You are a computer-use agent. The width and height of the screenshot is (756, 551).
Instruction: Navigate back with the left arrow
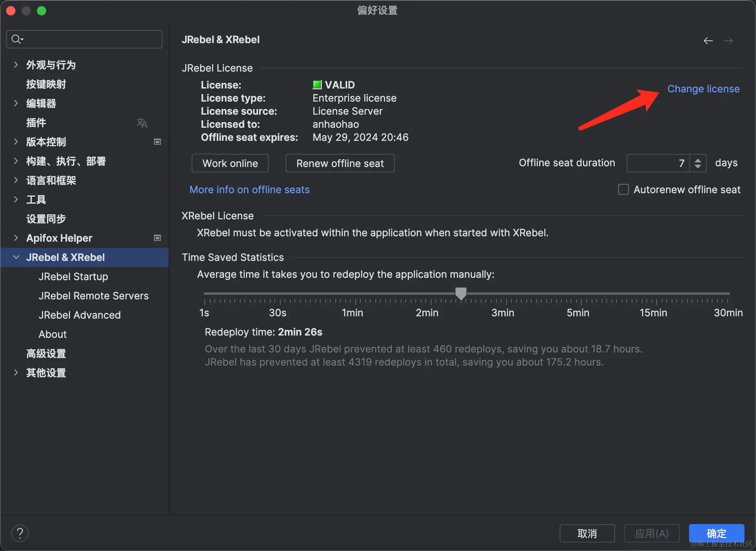point(708,40)
